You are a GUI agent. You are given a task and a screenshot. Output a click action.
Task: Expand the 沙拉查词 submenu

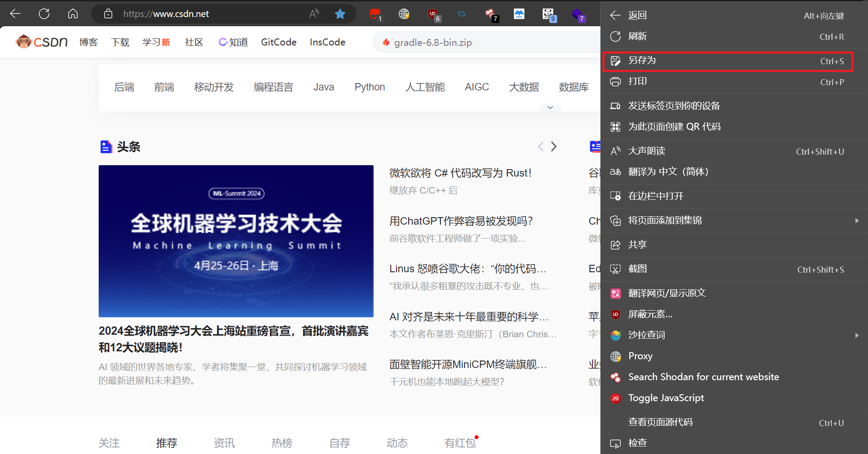(x=734, y=335)
